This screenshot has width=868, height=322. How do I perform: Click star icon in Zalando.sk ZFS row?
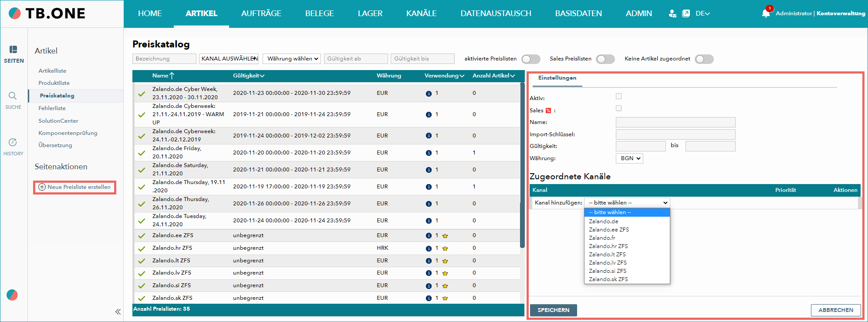445,299
